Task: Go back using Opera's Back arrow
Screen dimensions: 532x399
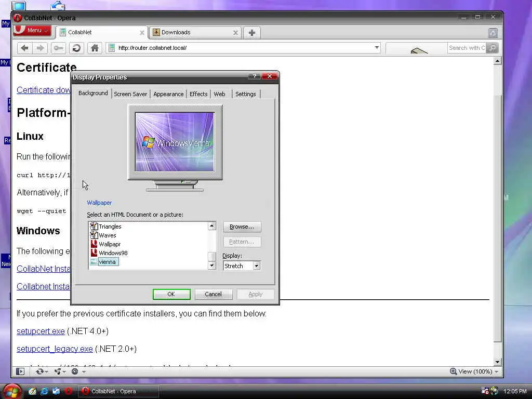Action: [24, 48]
